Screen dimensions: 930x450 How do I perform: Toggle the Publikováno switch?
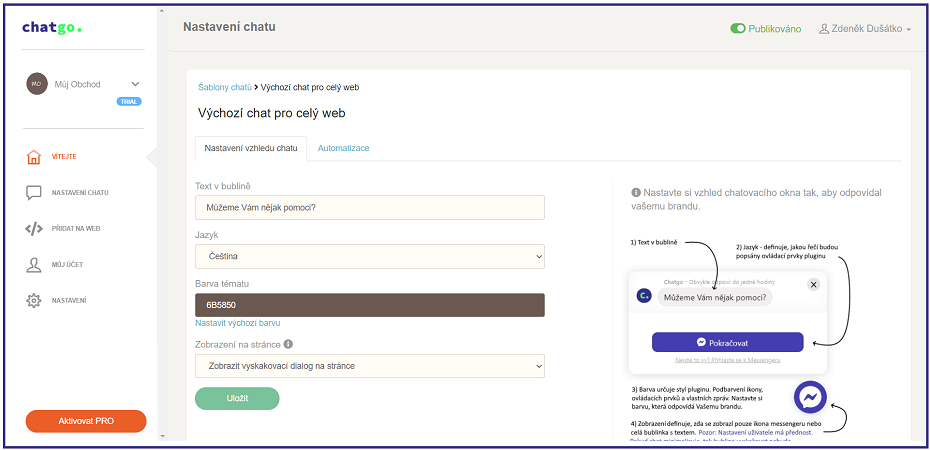point(737,28)
